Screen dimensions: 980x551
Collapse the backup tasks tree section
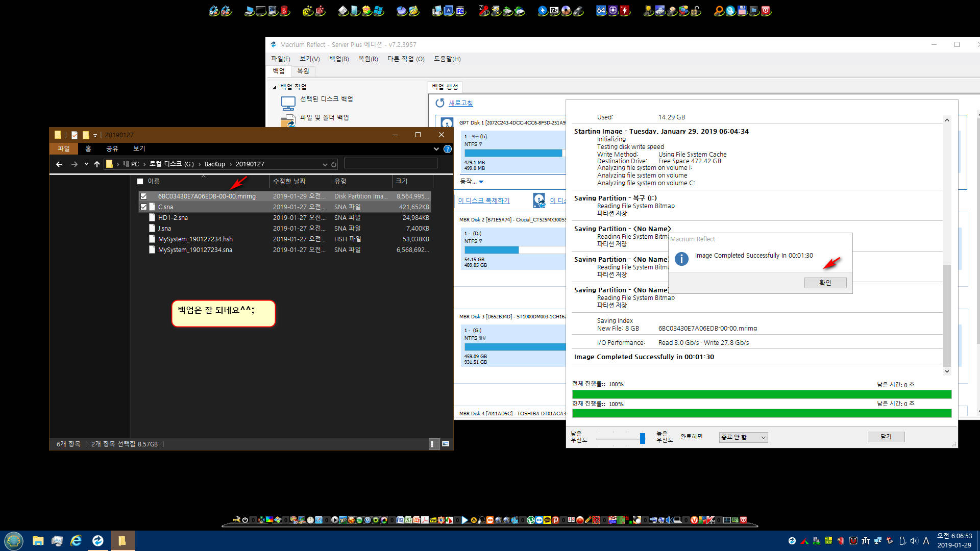(275, 87)
